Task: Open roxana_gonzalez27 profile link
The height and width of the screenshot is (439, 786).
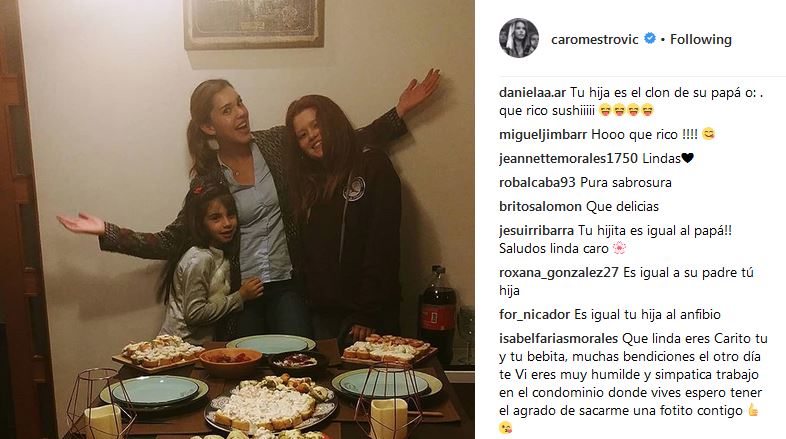Action: 559,273
